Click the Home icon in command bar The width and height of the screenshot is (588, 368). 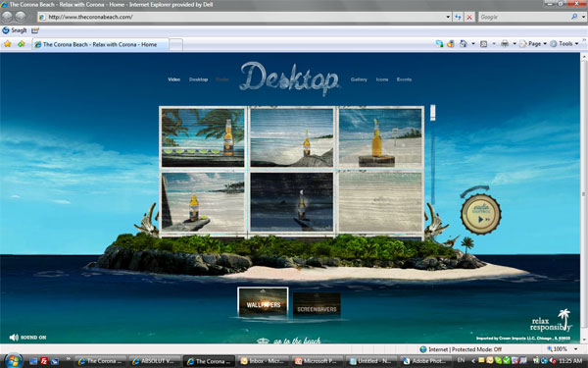tap(464, 44)
